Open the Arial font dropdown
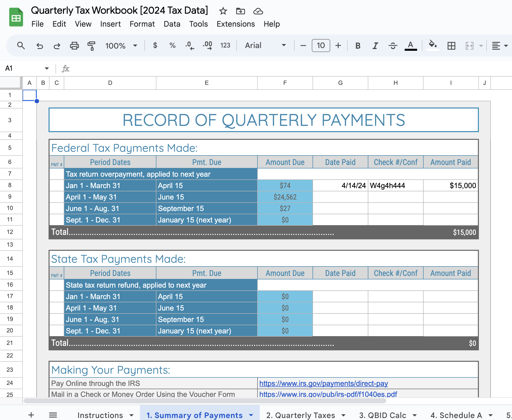 tap(265, 46)
